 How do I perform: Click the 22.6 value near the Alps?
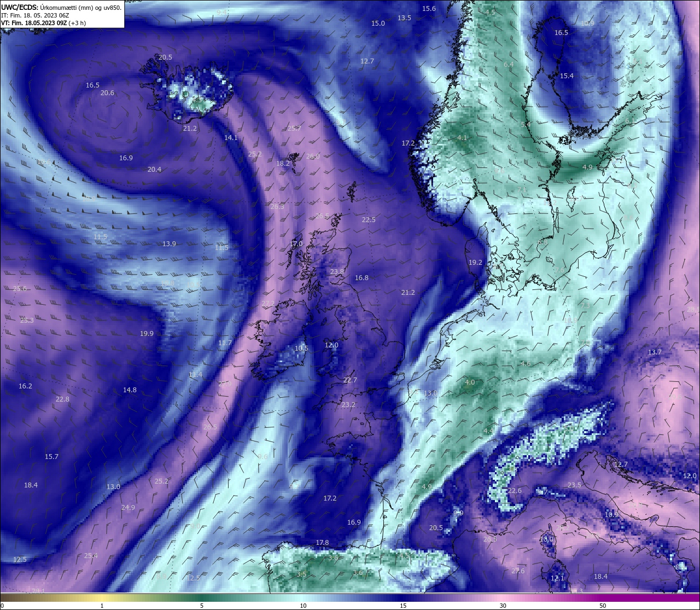click(515, 491)
